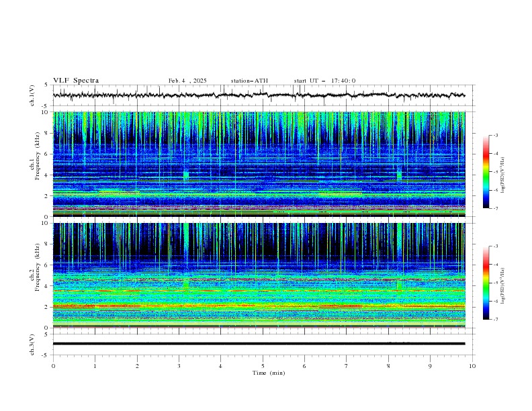
Task: Click the ch.1 waveform trace panel
Action: pyautogui.click(x=264, y=95)
